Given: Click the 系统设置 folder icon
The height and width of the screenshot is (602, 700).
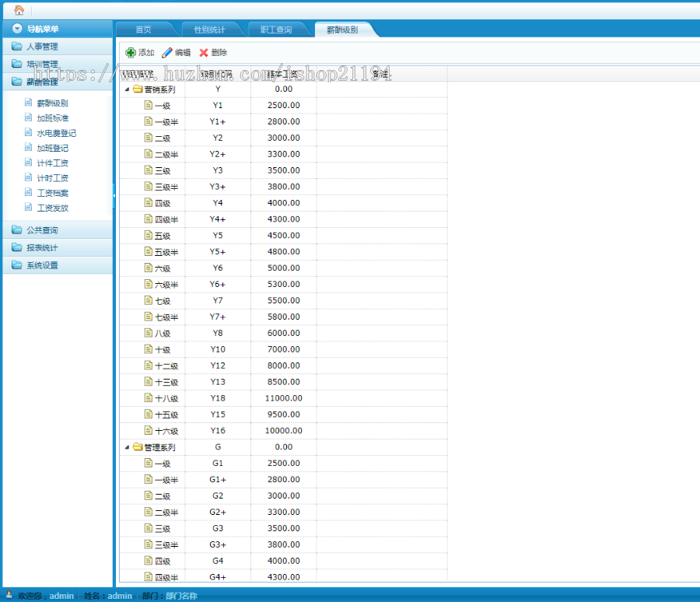Looking at the screenshot, I should [17, 264].
